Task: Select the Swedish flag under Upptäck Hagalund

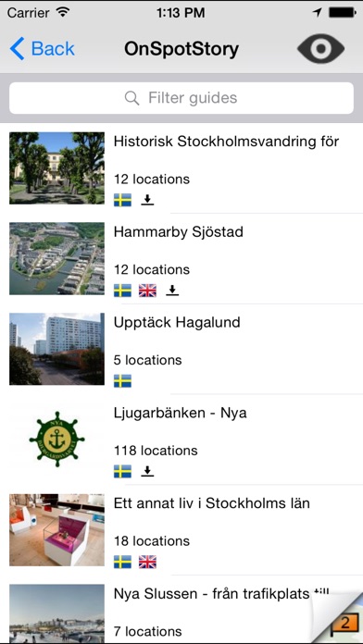Action: 122,380
